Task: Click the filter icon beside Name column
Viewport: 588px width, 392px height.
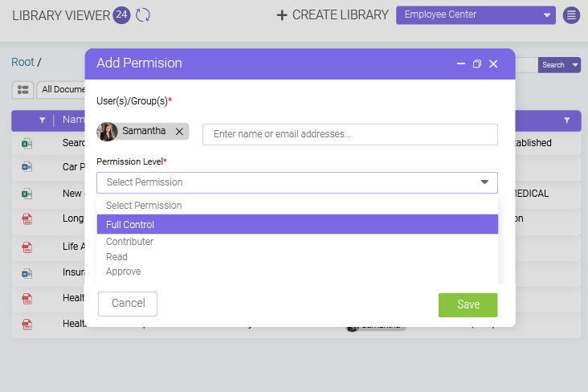Action: click(43, 120)
